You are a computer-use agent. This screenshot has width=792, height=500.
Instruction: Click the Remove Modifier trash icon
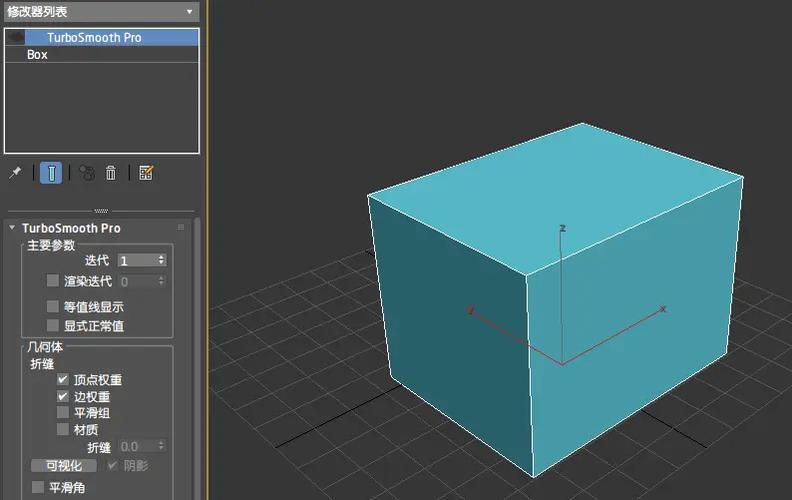(111, 173)
